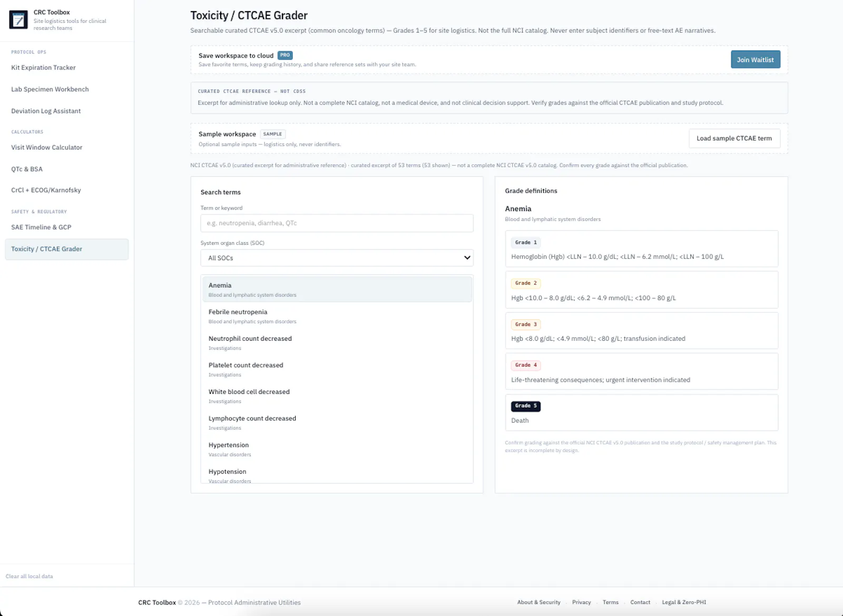The image size is (843, 616).
Task: Open the Privacy footer link
Action: pyautogui.click(x=581, y=602)
